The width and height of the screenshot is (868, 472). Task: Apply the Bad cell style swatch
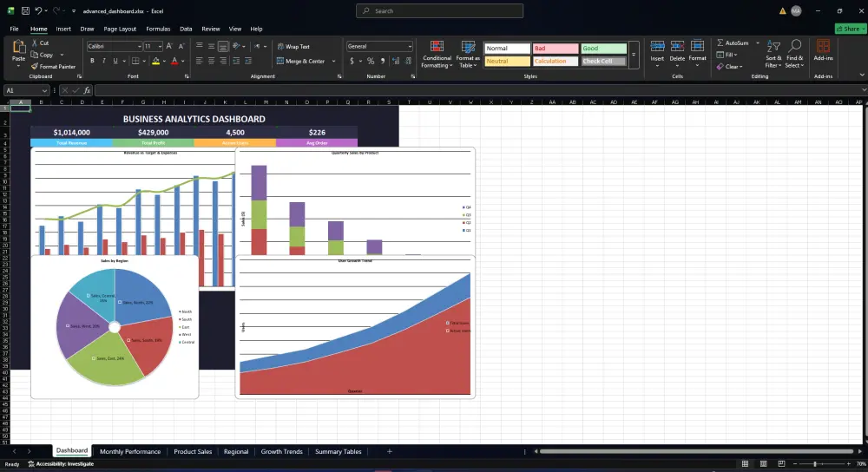[556, 48]
